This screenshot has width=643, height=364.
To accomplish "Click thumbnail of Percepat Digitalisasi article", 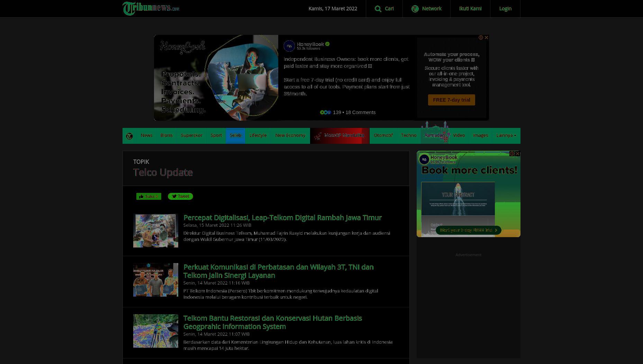I will [x=156, y=231].
